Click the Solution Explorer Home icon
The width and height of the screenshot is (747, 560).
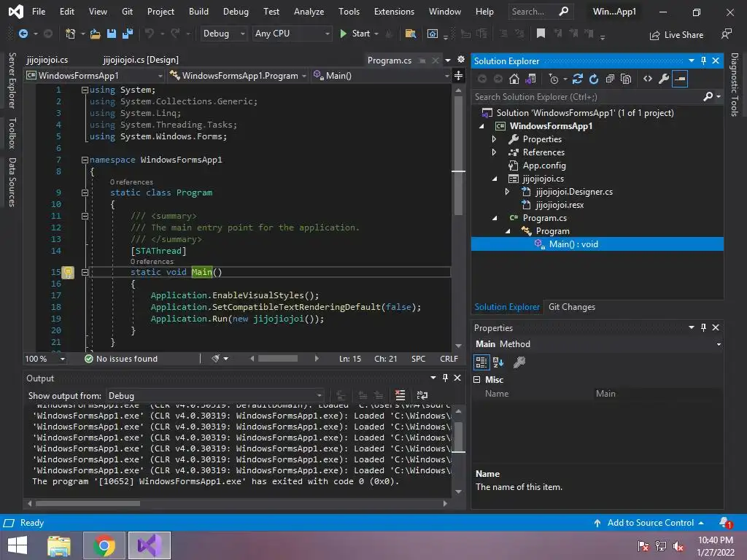pos(514,79)
